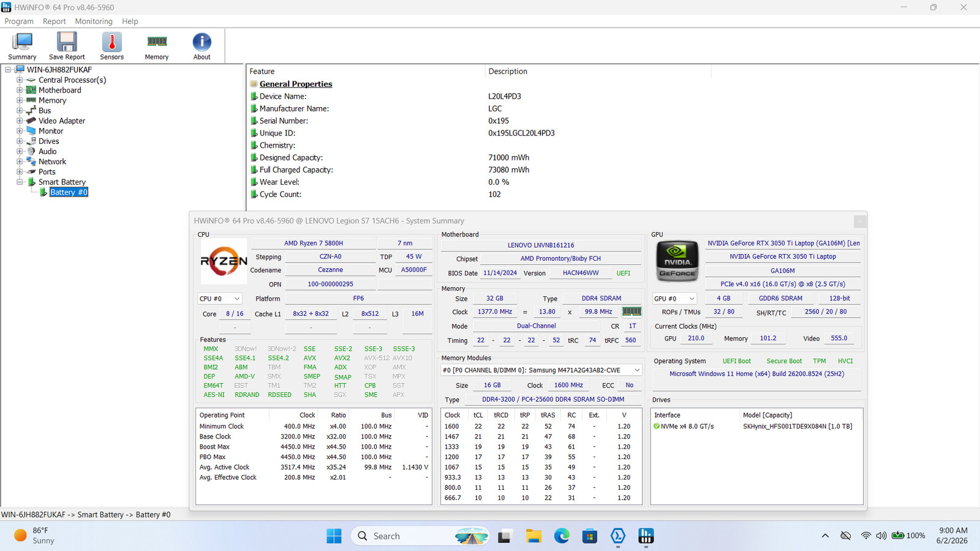Click the Video Adapter tree icon

click(x=31, y=121)
